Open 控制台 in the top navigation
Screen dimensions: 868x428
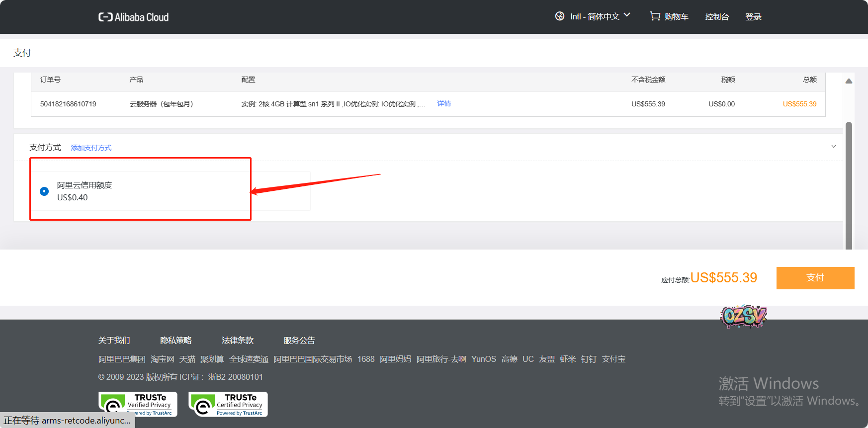point(717,17)
